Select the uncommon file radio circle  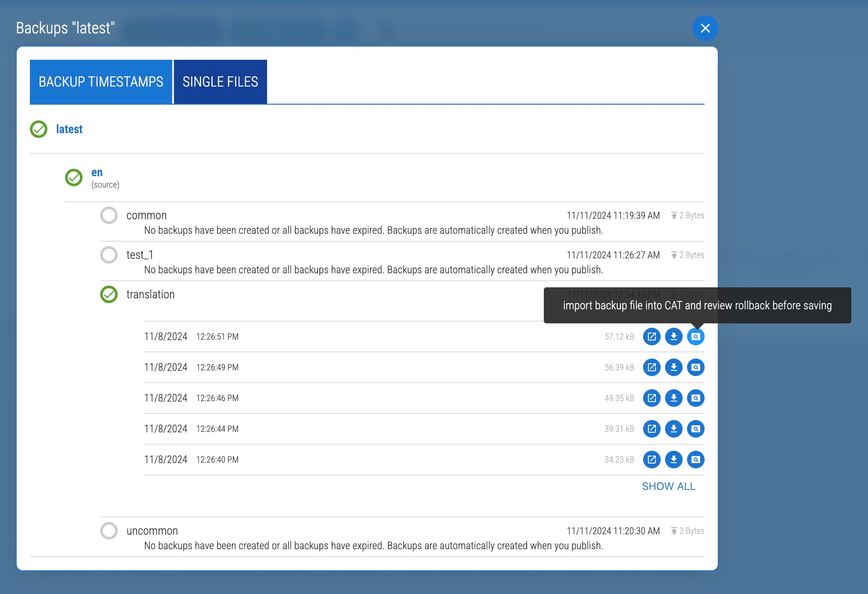pyautogui.click(x=108, y=531)
